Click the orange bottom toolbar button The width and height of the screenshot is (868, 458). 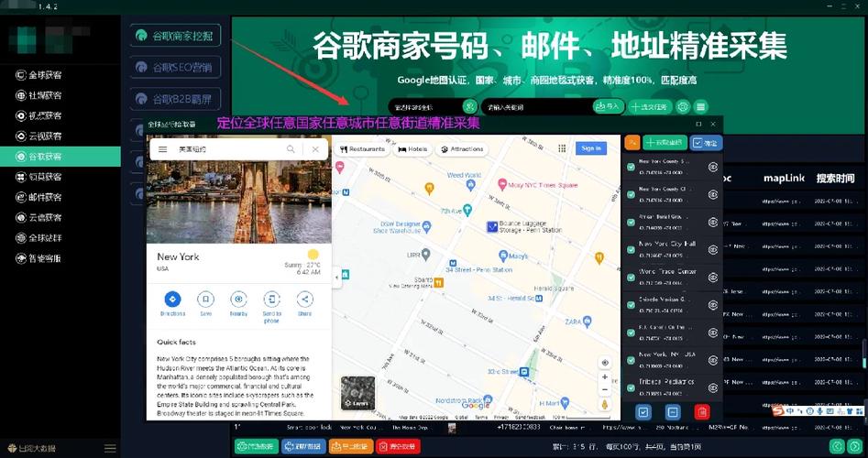(350, 446)
